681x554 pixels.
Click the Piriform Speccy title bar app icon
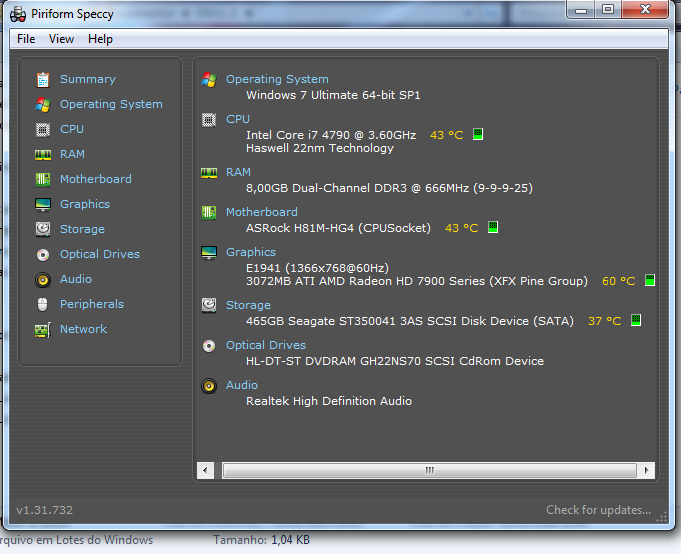(x=18, y=14)
